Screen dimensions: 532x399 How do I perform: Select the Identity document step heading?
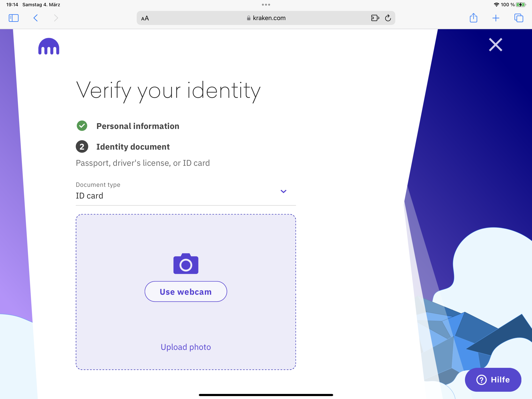(x=133, y=147)
